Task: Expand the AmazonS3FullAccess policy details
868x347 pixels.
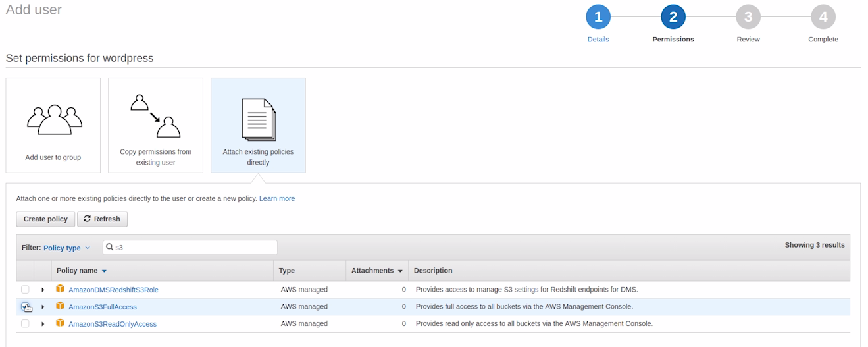Action: 43,307
